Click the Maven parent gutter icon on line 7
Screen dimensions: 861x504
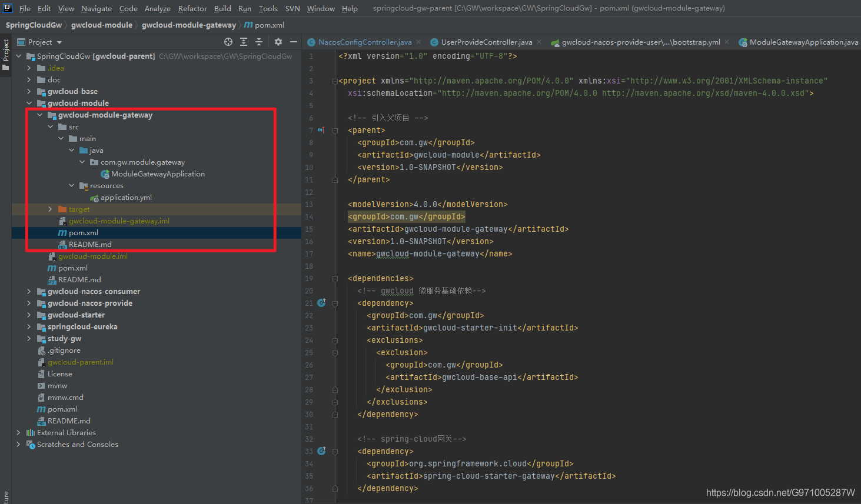[x=321, y=130]
